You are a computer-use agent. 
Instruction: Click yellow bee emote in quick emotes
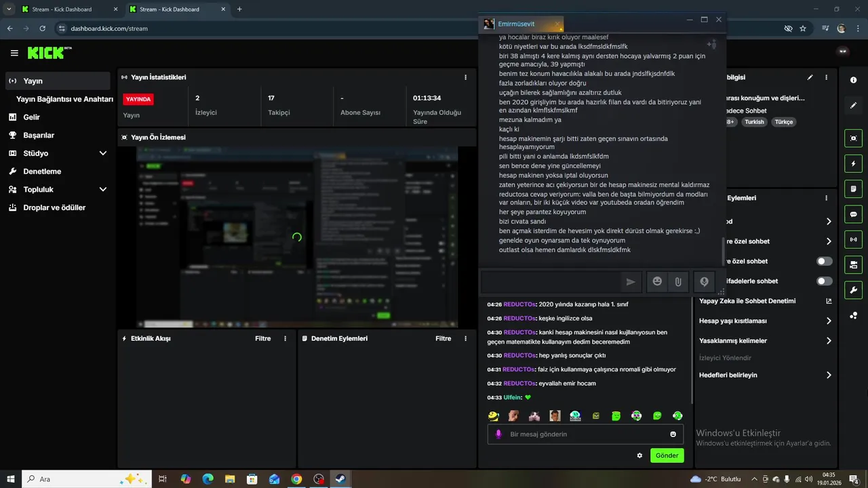click(494, 415)
